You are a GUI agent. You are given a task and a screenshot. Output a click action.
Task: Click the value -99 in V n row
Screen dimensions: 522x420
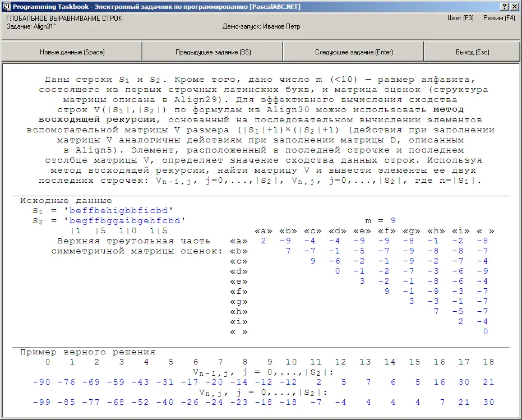(41, 403)
